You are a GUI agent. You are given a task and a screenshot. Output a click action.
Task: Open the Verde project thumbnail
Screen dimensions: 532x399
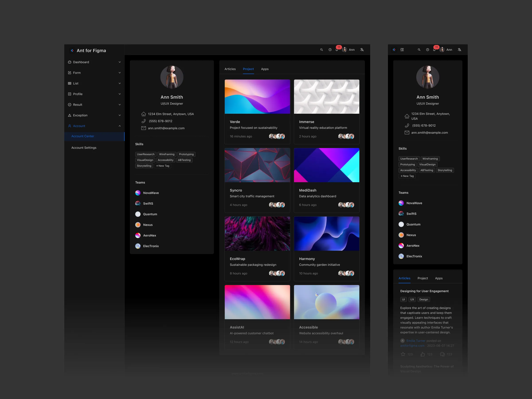click(x=257, y=96)
